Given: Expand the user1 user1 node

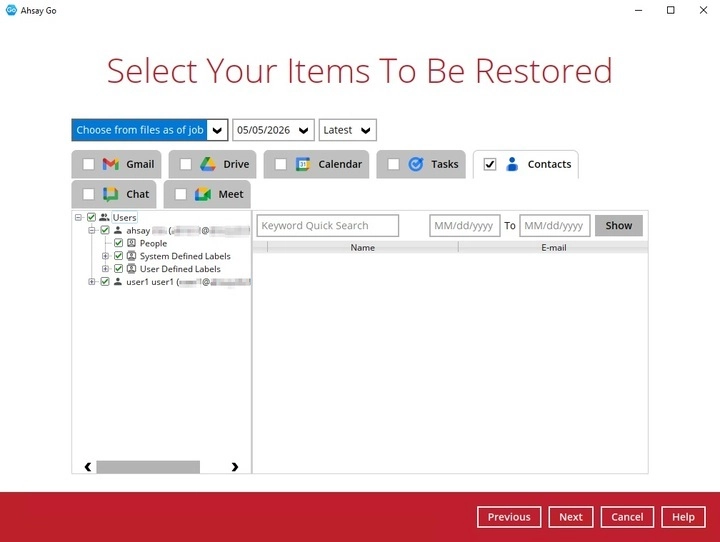Looking at the screenshot, I should click(92, 282).
